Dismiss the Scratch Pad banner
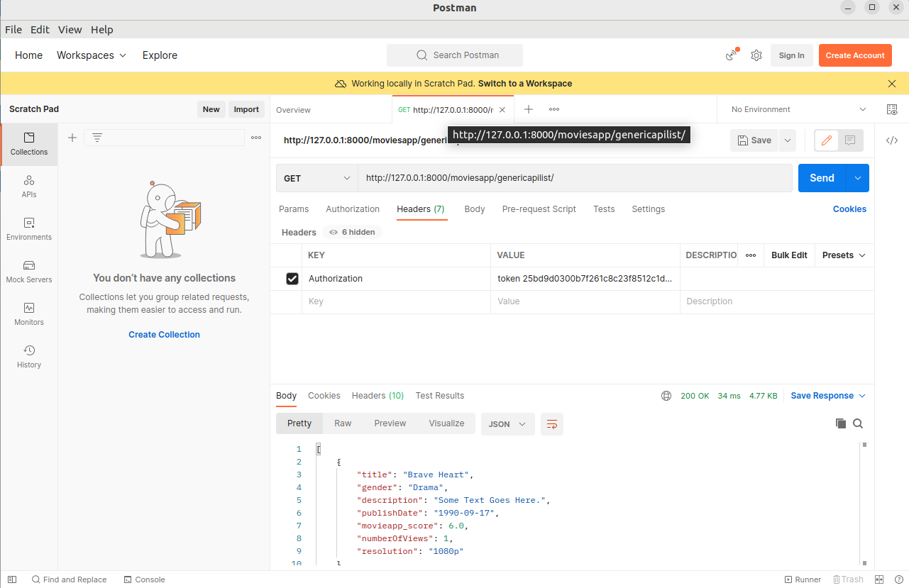The width and height of the screenshot is (909, 588). click(x=892, y=84)
